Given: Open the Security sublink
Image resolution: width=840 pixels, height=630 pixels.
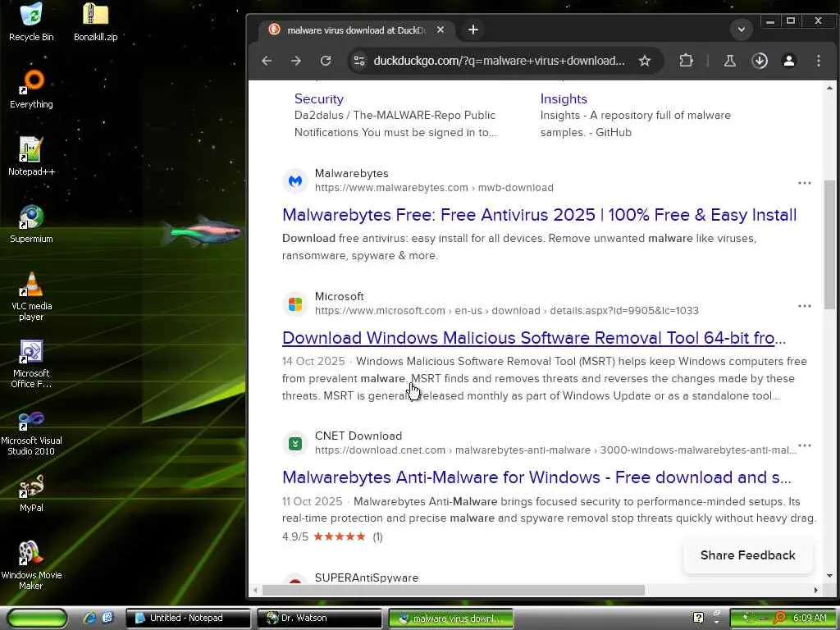Looking at the screenshot, I should coord(319,98).
